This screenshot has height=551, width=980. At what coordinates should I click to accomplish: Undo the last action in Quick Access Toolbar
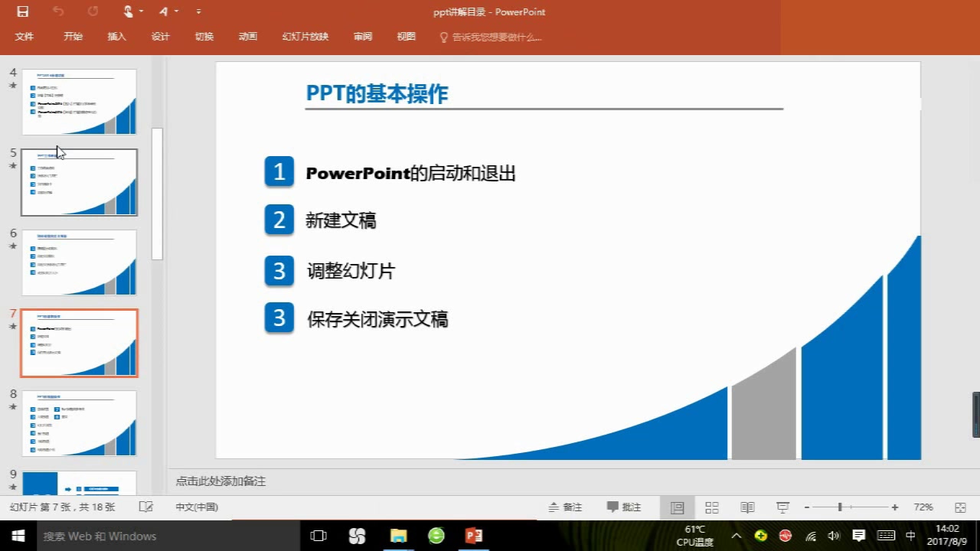(x=59, y=11)
